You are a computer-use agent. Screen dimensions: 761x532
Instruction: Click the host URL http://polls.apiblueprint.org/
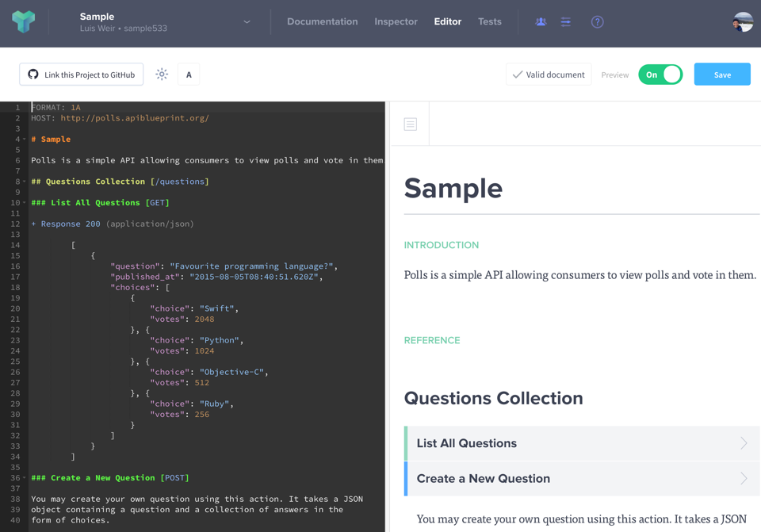click(x=135, y=118)
